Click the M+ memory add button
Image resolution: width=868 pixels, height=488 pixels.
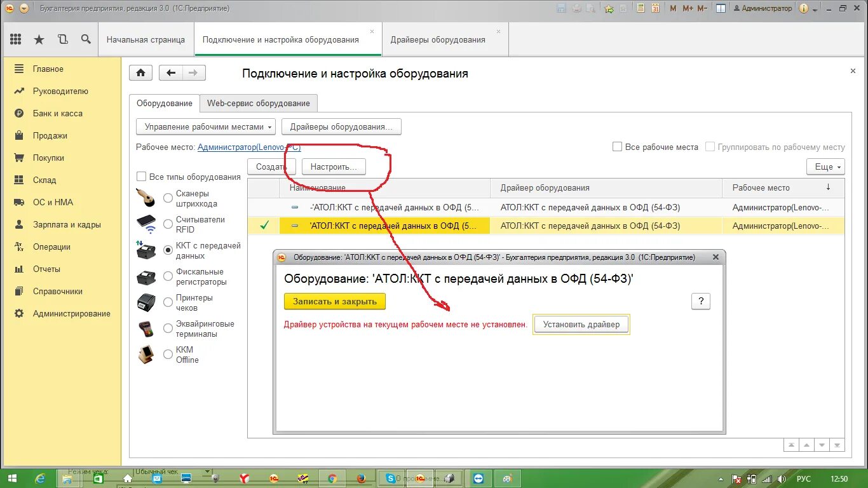(688, 8)
